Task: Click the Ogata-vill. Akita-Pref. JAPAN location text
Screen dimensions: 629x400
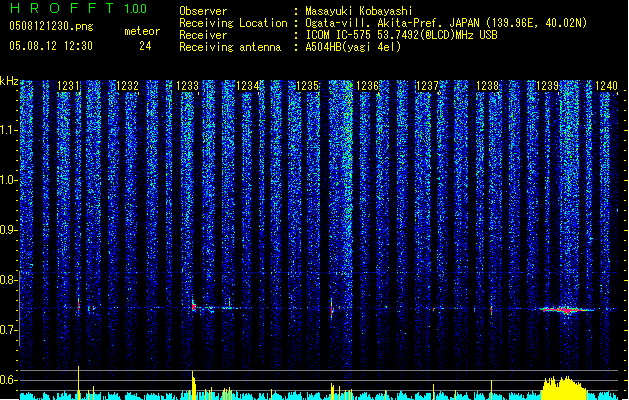Action: pyautogui.click(x=446, y=23)
